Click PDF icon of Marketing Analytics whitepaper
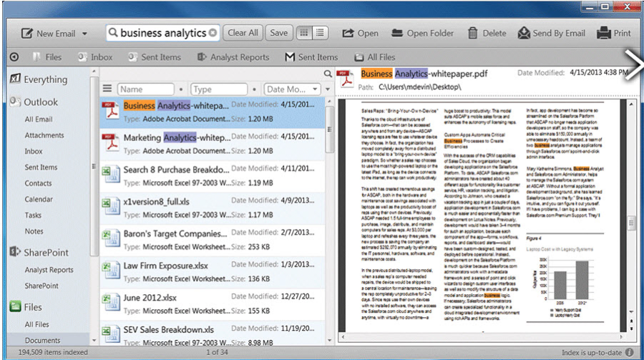644x360 pixels. coord(112,142)
